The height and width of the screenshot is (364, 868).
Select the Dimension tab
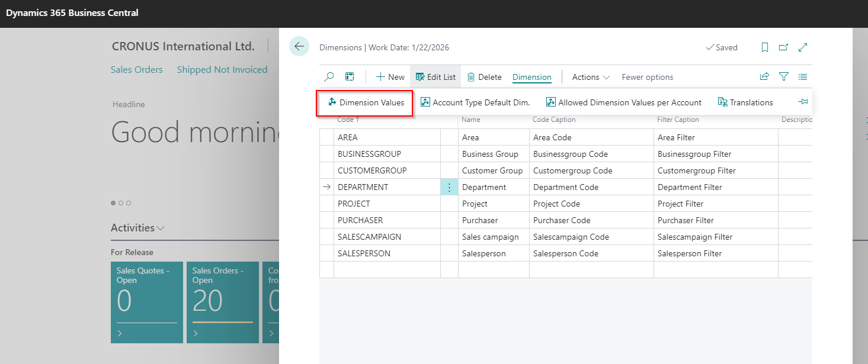[x=532, y=77]
